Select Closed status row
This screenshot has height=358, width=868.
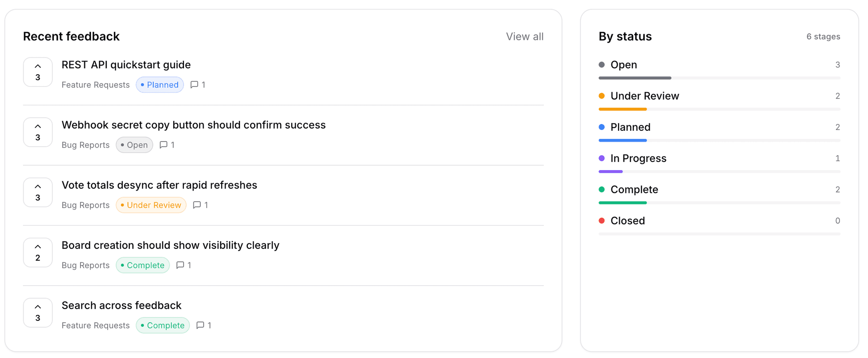[x=719, y=226]
